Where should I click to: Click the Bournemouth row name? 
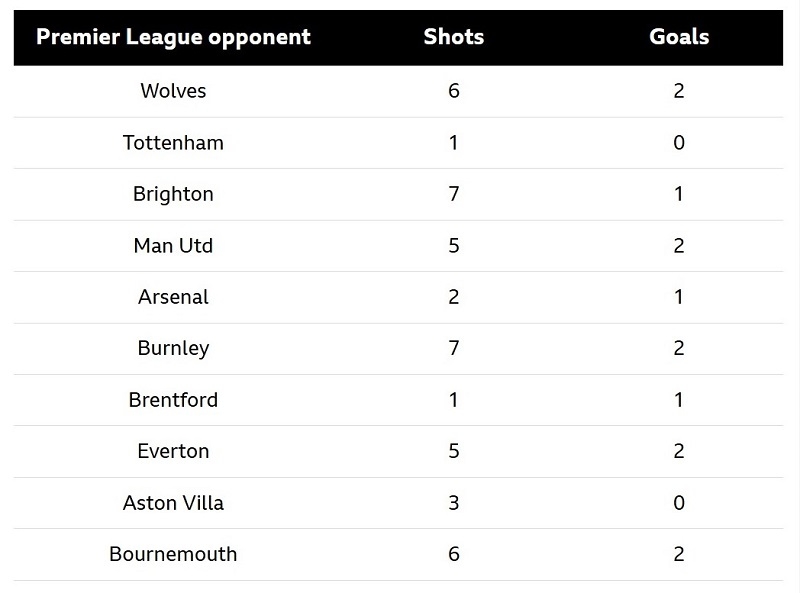pos(173,555)
